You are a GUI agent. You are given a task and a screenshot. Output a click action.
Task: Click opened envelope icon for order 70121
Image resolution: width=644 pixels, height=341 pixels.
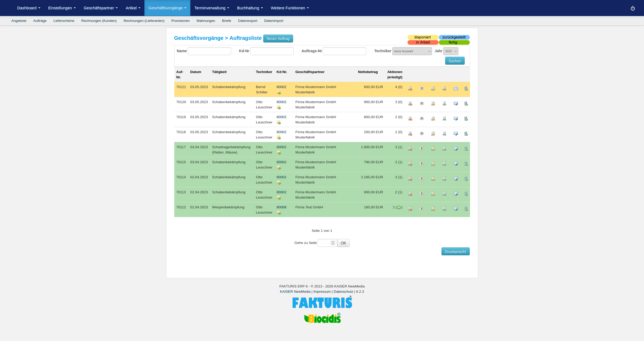tap(456, 89)
